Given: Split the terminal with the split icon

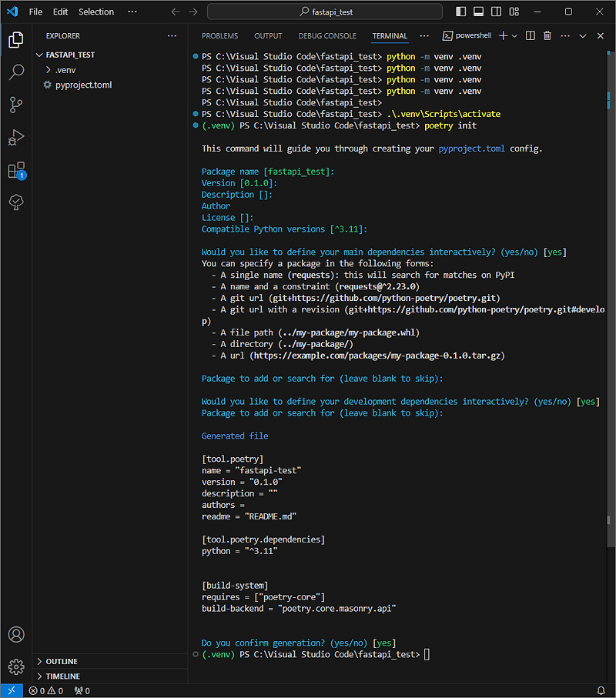Looking at the screenshot, I should point(531,36).
